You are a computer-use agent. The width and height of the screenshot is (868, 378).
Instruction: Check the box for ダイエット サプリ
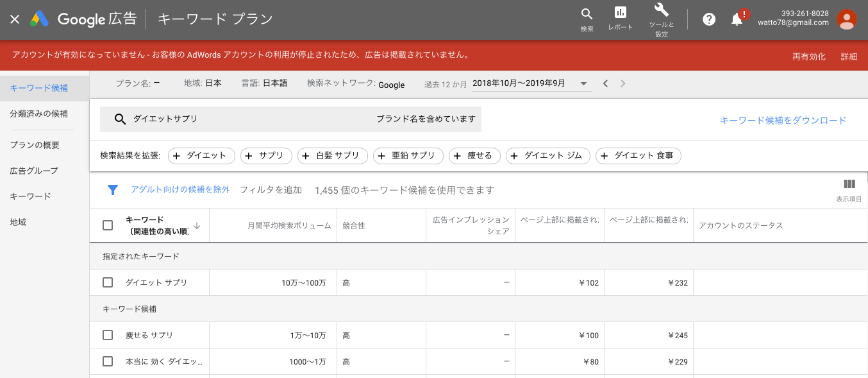pos(108,282)
